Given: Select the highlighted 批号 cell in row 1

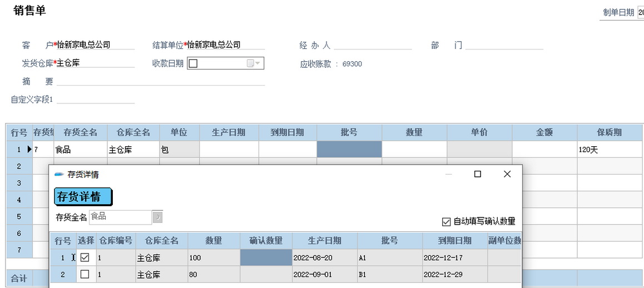Looking at the screenshot, I should coord(349,150).
